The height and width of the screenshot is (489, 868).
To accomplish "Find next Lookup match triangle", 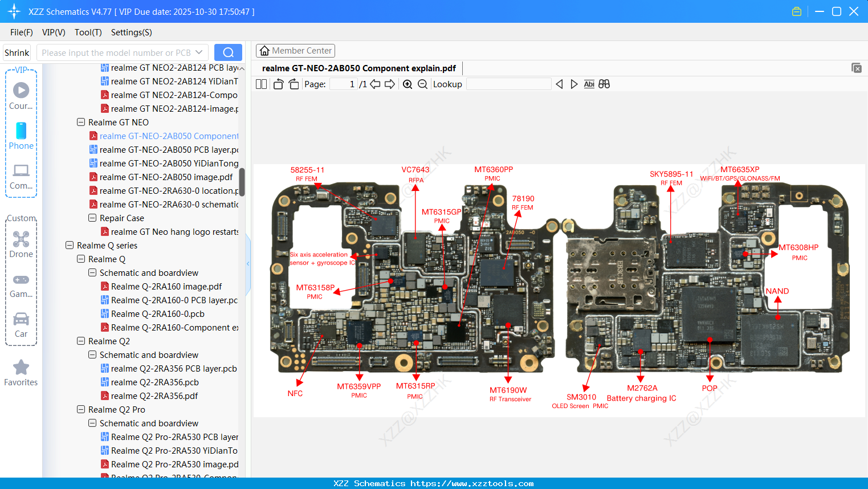I will [x=574, y=84].
